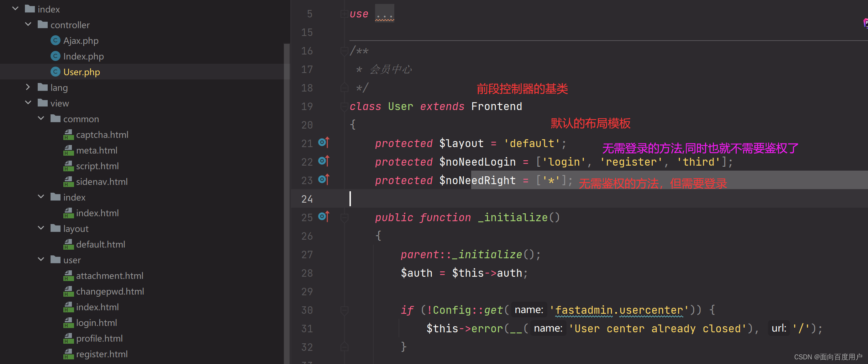868x364 pixels.
Task: Click the login.html file icon
Action: click(x=68, y=323)
